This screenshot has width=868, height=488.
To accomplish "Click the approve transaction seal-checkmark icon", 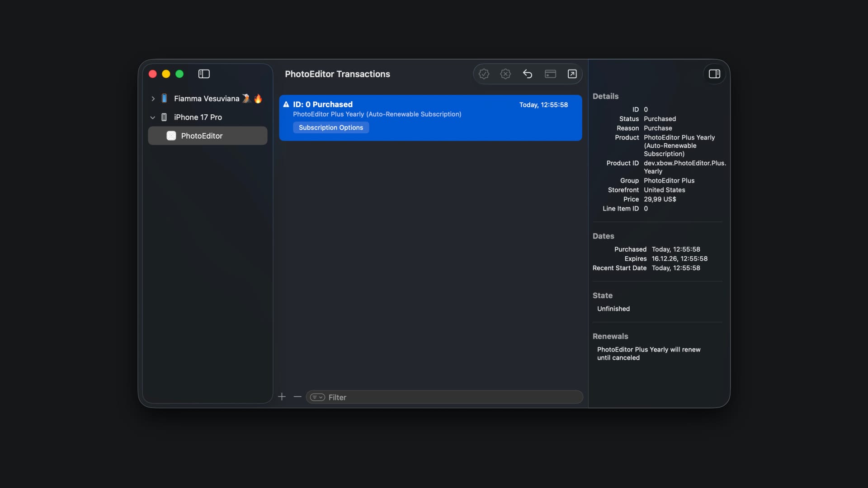I will tap(484, 74).
